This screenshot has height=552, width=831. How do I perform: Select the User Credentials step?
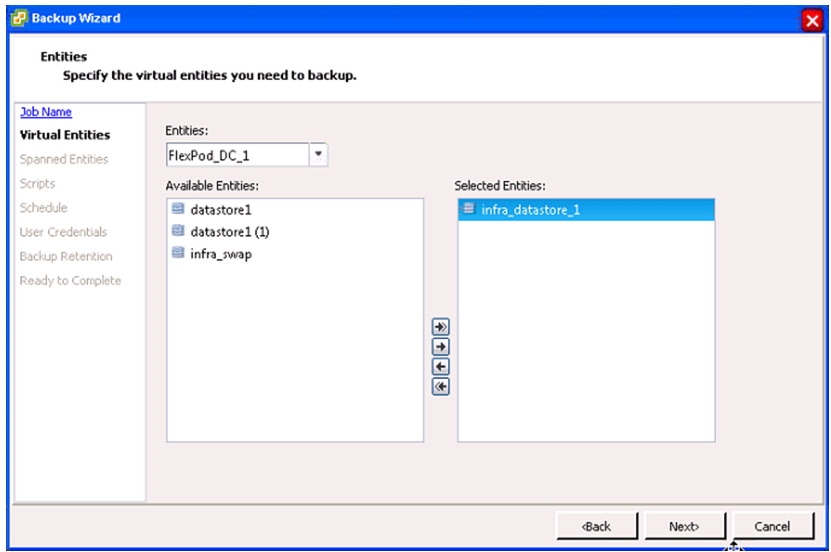tap(63, 232)
